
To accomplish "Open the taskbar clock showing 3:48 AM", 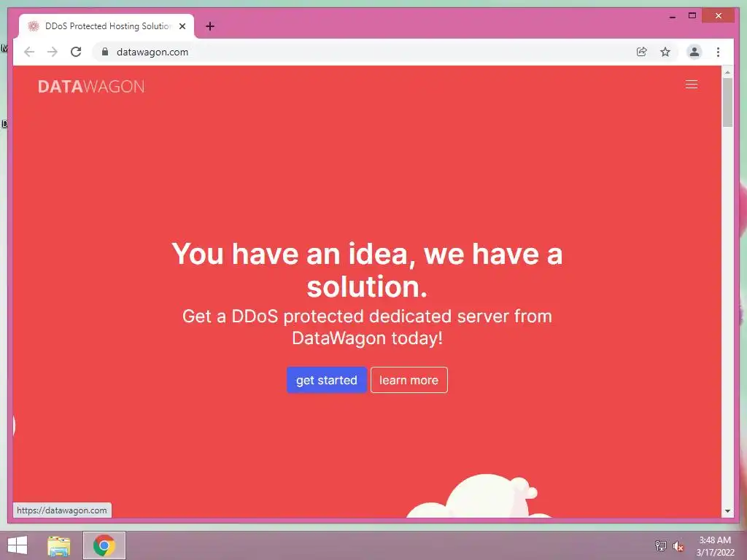I will [715, 546].
